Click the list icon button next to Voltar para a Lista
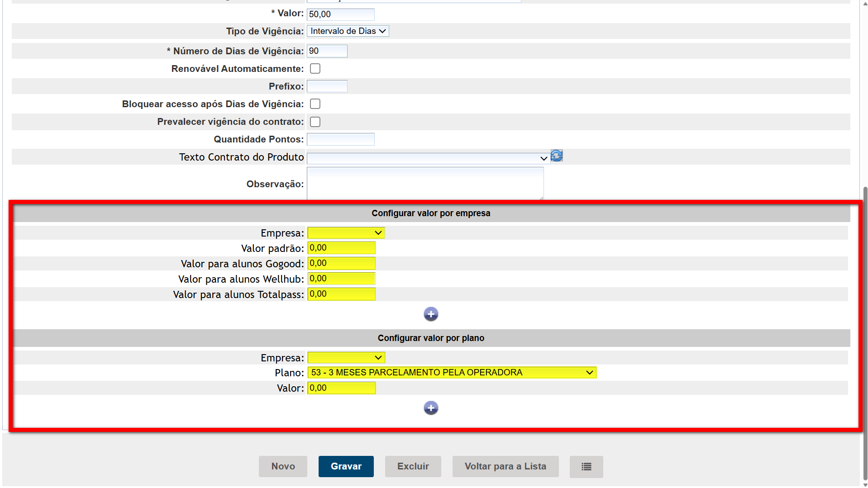Image resolution: width=868 pixels, height=488 pixels. (x=586, y=467)
